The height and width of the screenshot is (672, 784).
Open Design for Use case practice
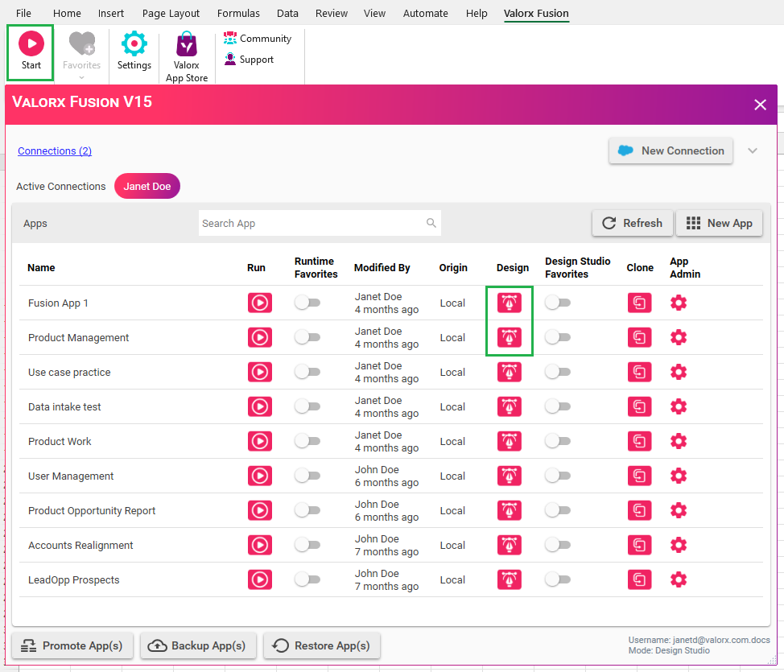(x=510, y=372)
